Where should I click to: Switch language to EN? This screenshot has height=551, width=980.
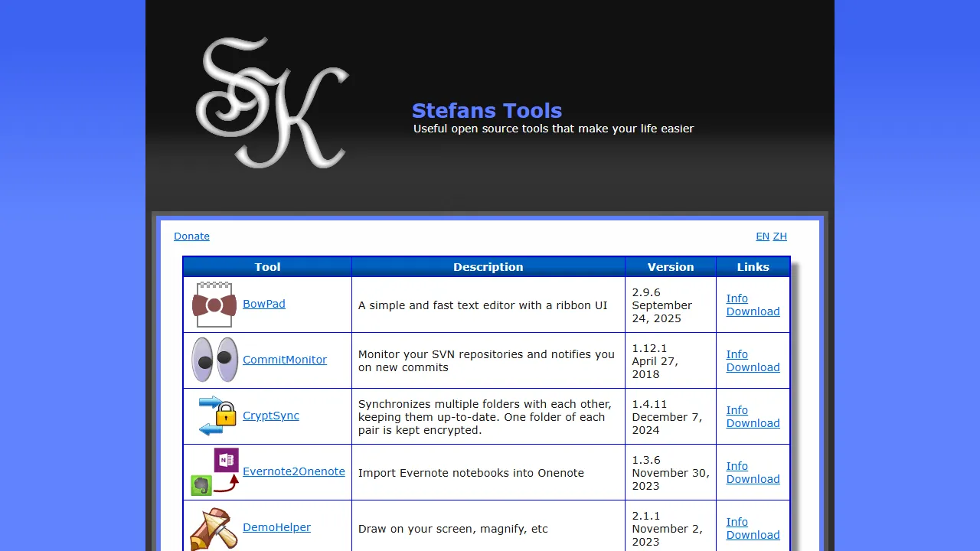[x=763, y=236]
